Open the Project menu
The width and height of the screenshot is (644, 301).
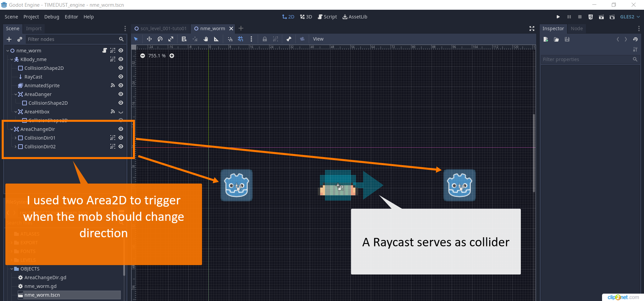coord(31,17)
